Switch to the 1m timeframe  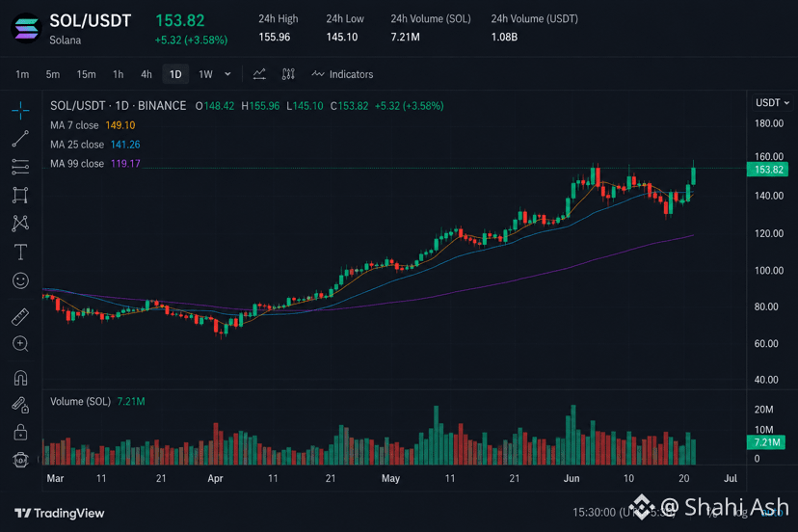coord(22,74)
